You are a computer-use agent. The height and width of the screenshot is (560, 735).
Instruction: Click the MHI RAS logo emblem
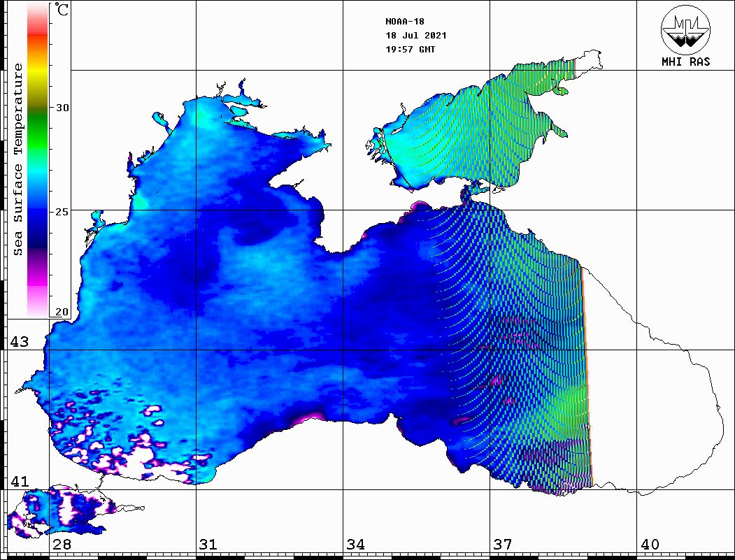pos(685,29)
